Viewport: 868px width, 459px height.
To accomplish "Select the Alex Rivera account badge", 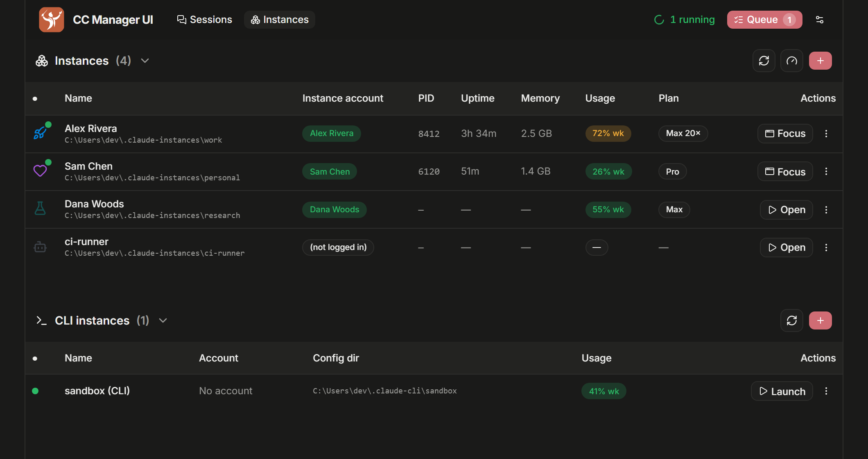I will (332, 133).
